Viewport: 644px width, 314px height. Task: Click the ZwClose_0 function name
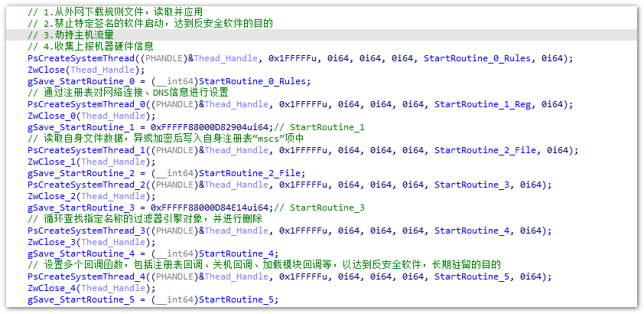point(50,116)
